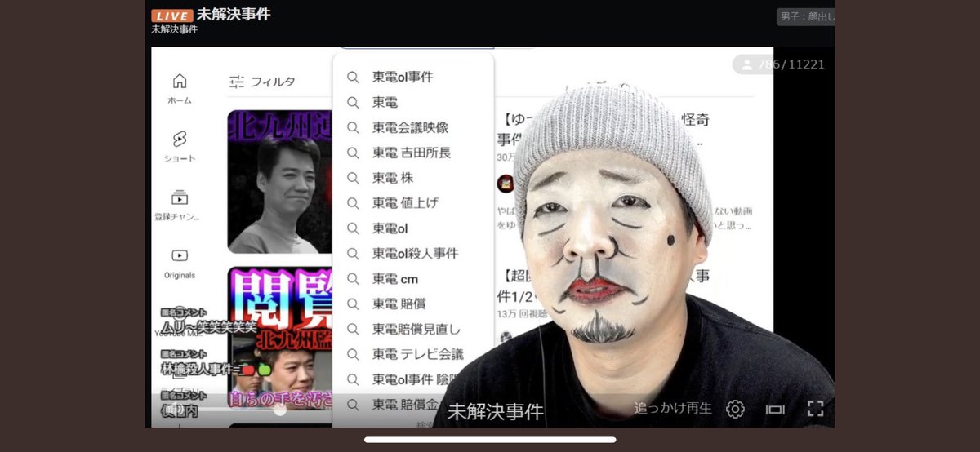This screenshot has width=980, height=452.
Task: Click the orange LIVE badge
Action: [172, 16]
